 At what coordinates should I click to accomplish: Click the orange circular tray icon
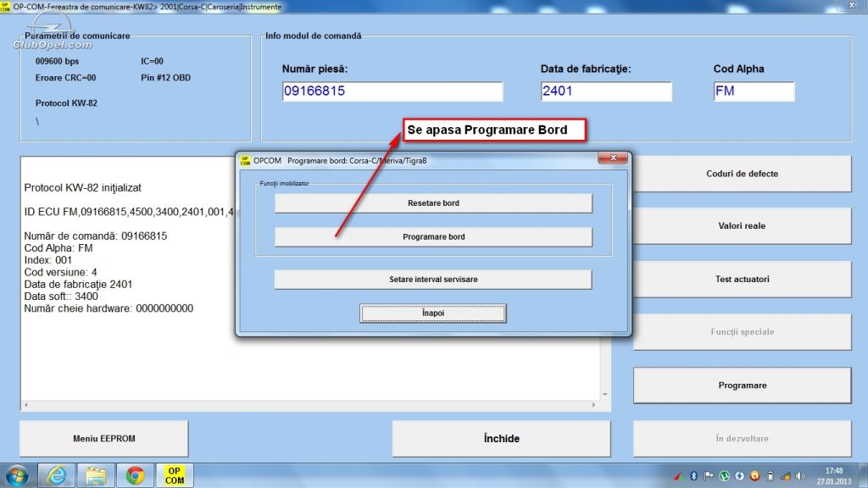[754, 476]
